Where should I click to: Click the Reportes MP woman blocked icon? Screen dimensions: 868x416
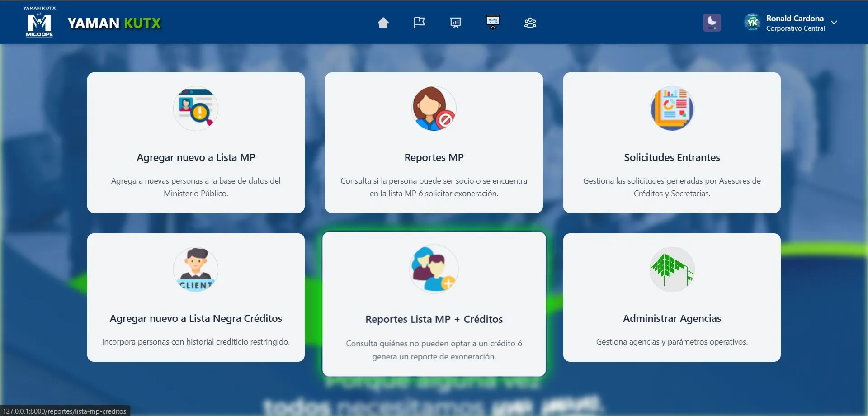434,109
